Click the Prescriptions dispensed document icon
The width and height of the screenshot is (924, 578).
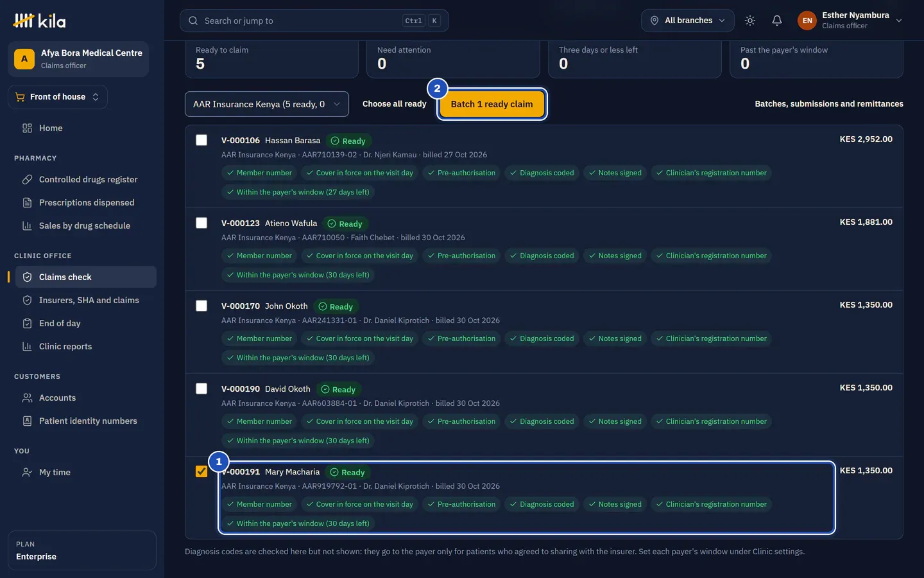click(x=27, y=202)
